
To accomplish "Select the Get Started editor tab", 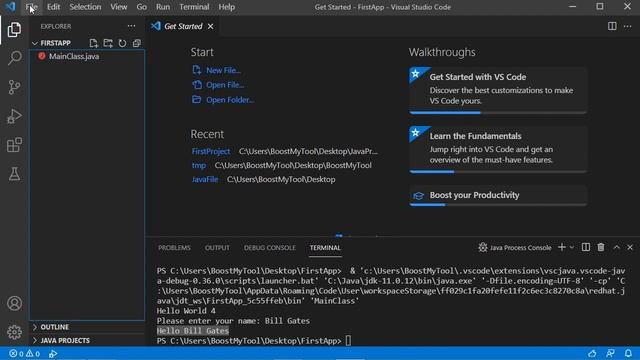I will [x=182, y=27].
